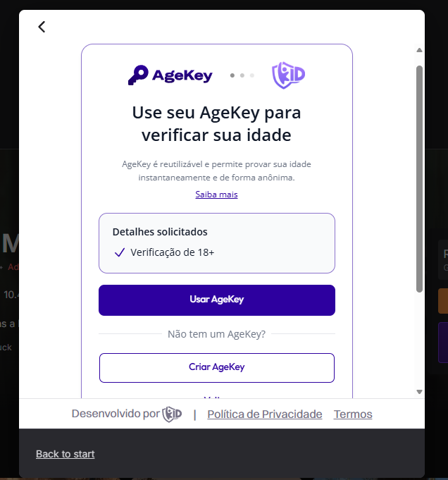448x480 pixels.
Task: Click scrollbar down arrow
Action: (x=420, y=392)
